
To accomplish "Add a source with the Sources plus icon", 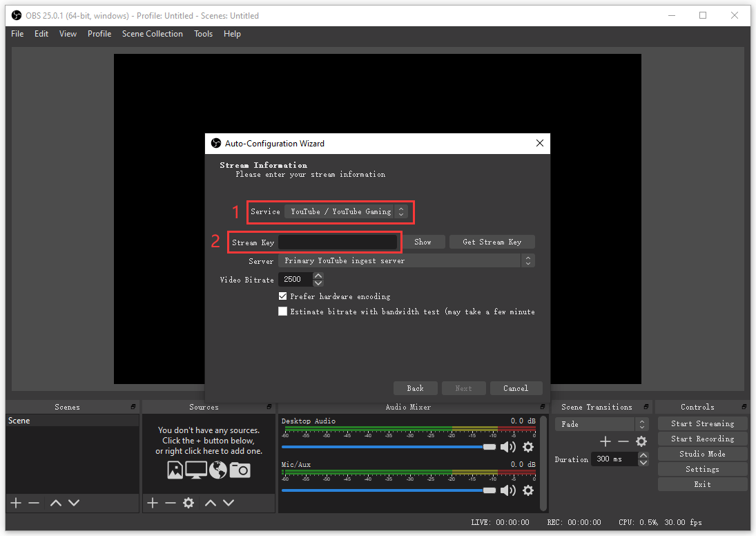I will coord(153,503).
